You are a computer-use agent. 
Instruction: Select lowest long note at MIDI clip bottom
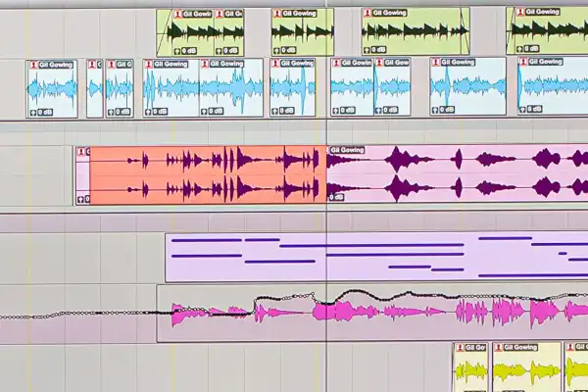(x=533, y=275)
